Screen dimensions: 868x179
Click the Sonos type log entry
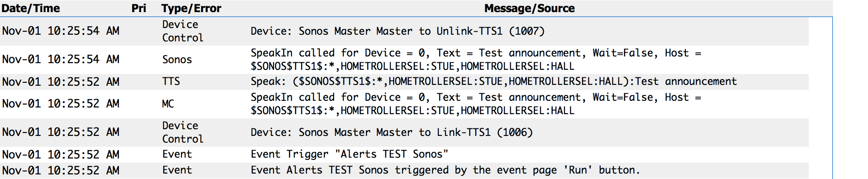point(177,60)
